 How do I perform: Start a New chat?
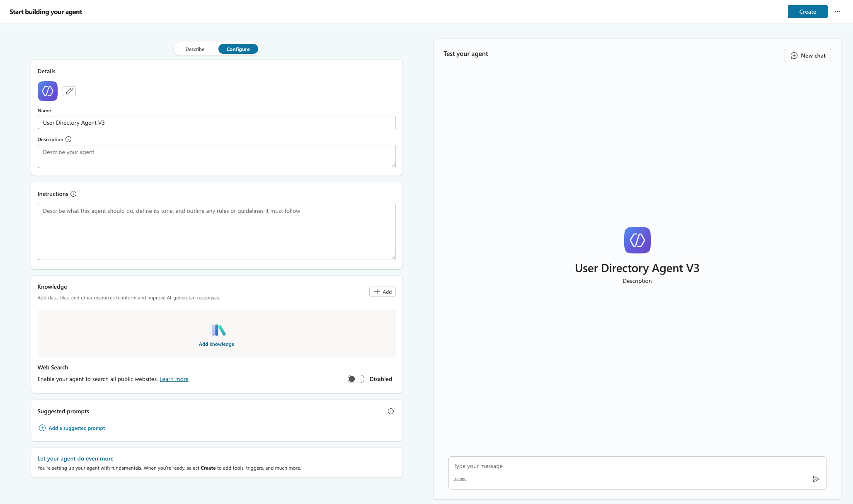[x=807, y=55]
